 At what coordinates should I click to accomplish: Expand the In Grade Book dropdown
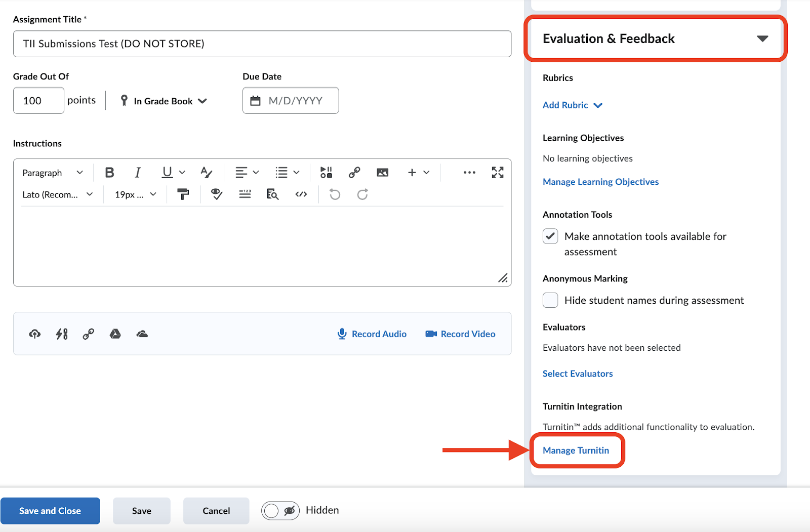click(x=164, y=101)
